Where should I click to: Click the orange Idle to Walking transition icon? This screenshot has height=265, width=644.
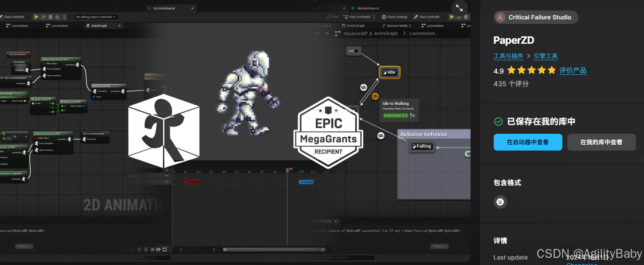[x=375, y=96]
